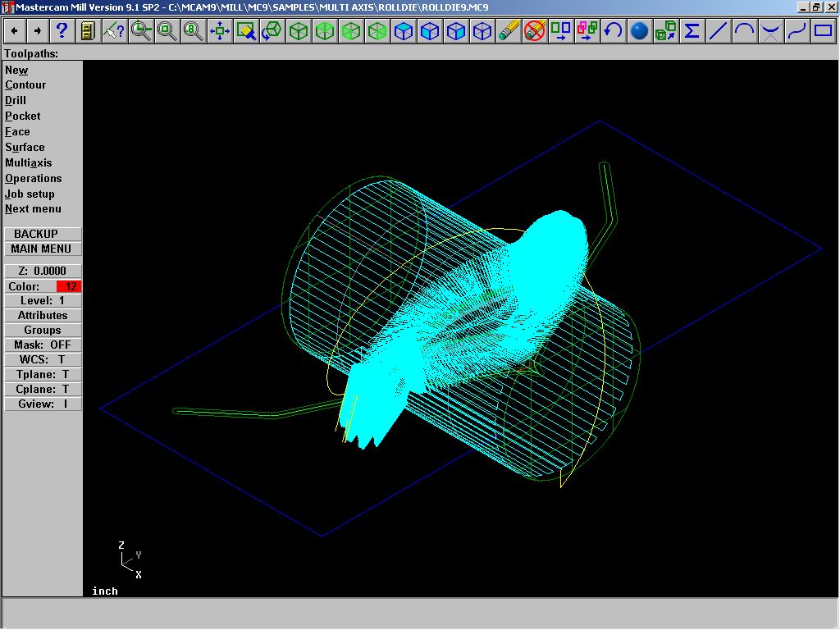Choose New from the Toolpaths menu
840x630 pixels.
tap(16, 71)
